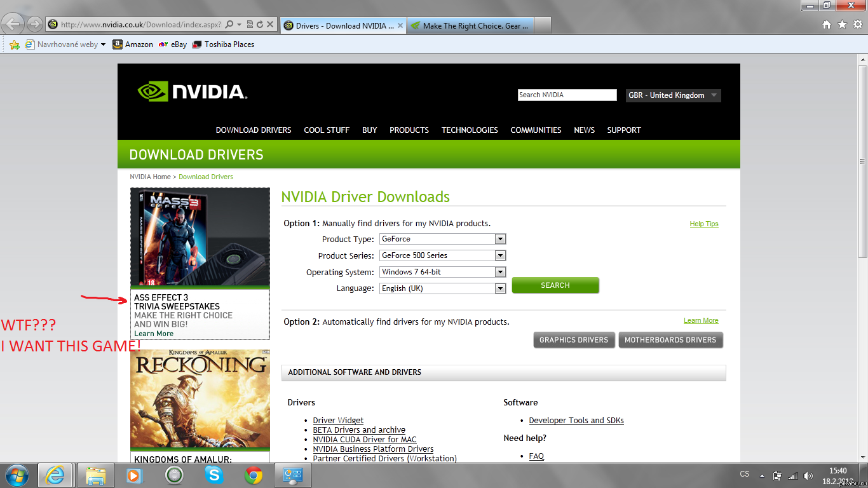Open the NVIDIA CUDA Driver for MAC link
The image size is (868, 488).
tap(365, 440)
